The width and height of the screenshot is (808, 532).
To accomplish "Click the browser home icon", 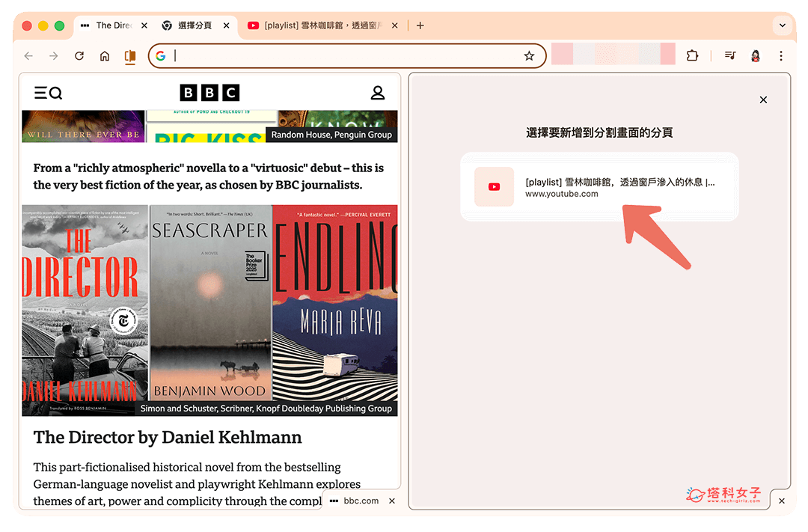I will [x=104, y=55].
